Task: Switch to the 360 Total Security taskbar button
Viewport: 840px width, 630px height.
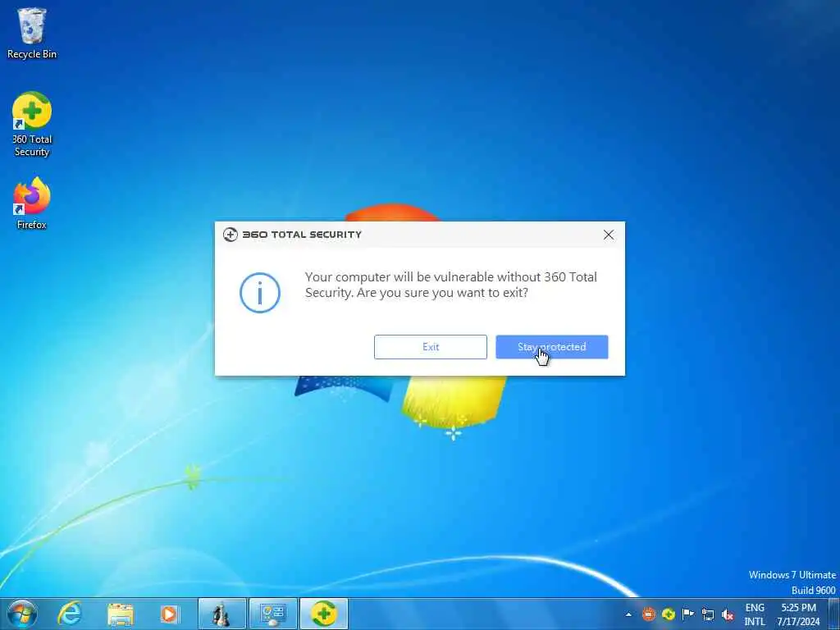Action: [x=323, y=614]
